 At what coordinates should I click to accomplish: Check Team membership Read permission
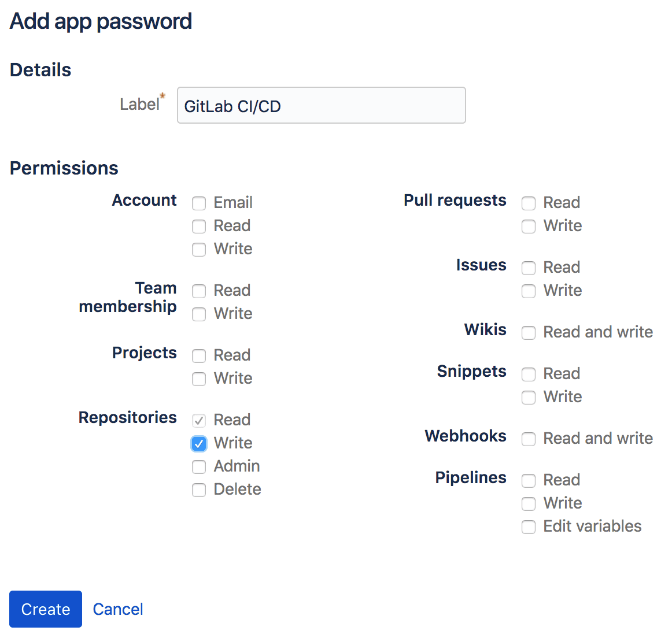click(x=199, y=291)
